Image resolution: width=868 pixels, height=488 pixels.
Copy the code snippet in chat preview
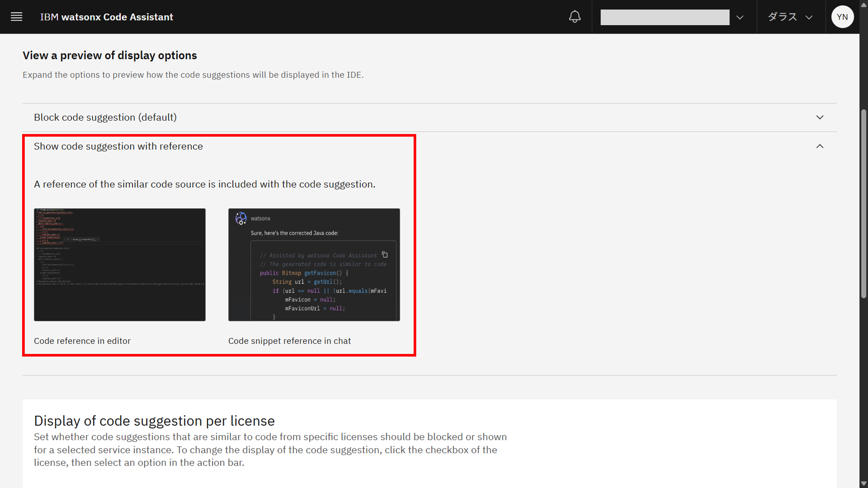pyautogui.click(x=385, y=255)
